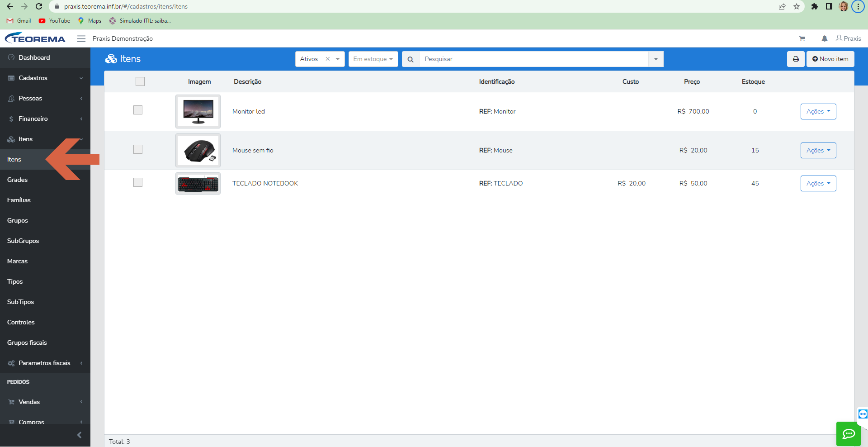Image resolution: width=868 pixels, height=447 pixels.
Task: Click browser side panel icon
Action: pyautogui.click(x=829, y=6)
